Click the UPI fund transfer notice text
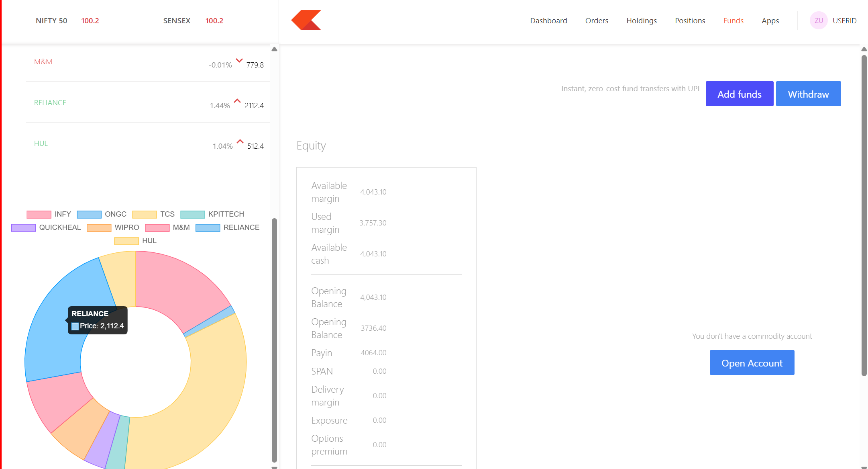868x469 pixels. click(630, 89)
